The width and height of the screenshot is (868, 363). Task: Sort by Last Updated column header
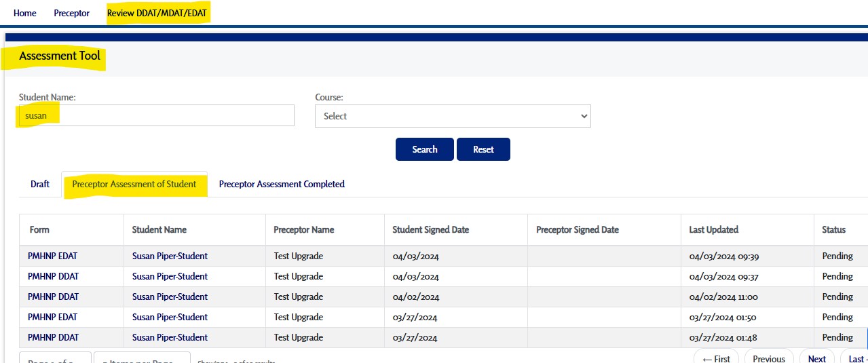[x=713, y=229]
